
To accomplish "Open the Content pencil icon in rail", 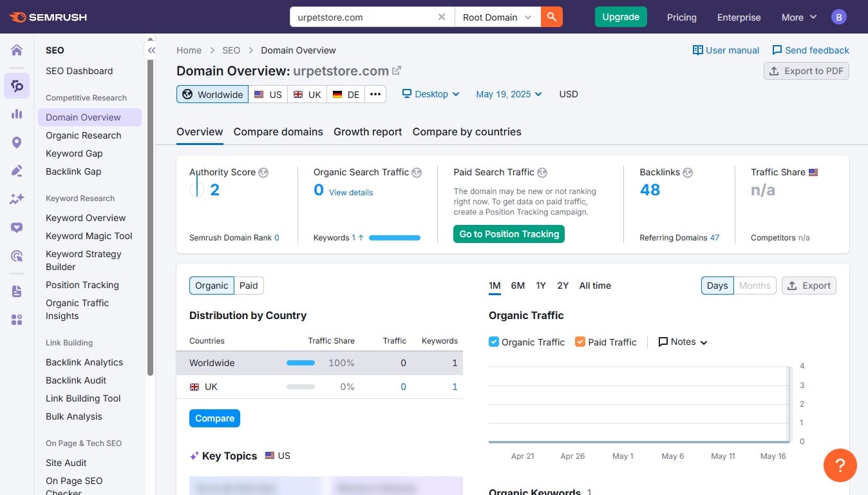I will point(17,171).
